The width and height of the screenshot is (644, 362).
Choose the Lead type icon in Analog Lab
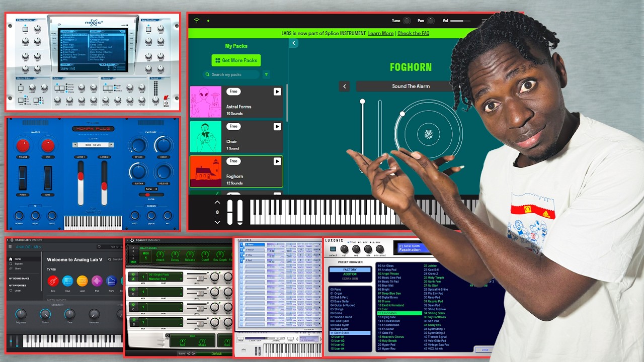82,281
